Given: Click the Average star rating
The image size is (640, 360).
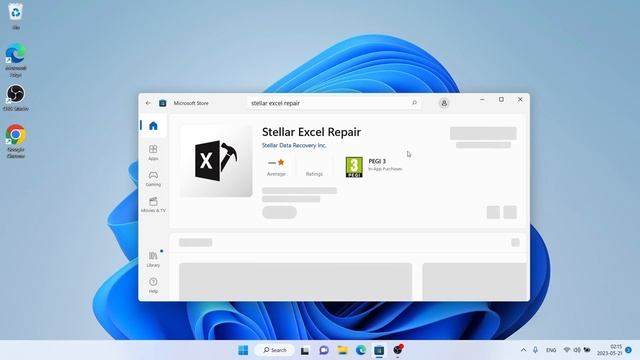Looking at the screenshot, I should (x=276, y=167).
